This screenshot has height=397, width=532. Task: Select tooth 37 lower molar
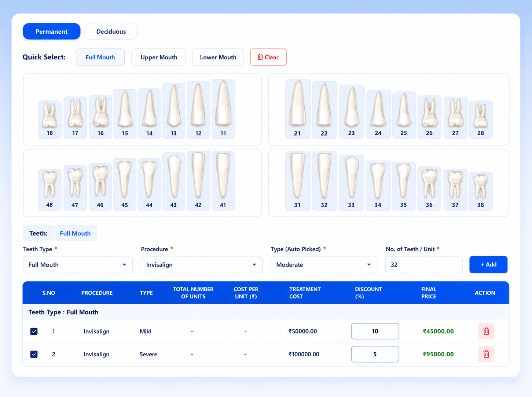pyautogui.click(x=455, y=190)
